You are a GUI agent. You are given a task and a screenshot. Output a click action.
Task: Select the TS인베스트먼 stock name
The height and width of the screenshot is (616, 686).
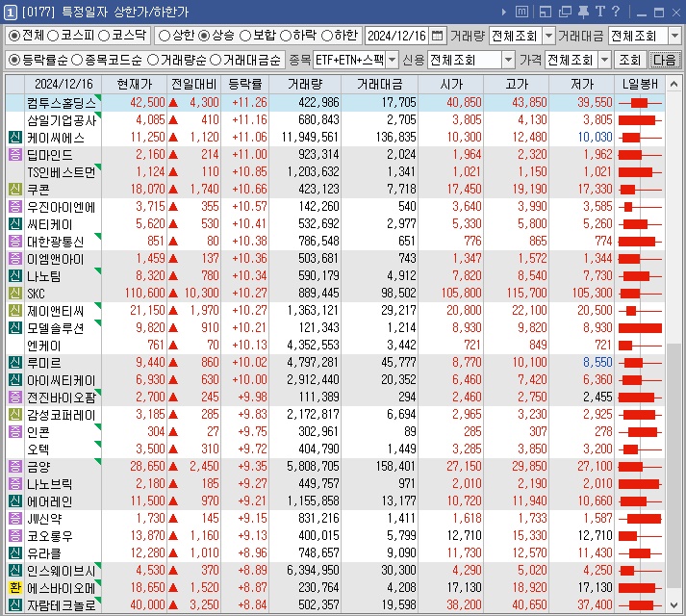coord(62,172)
